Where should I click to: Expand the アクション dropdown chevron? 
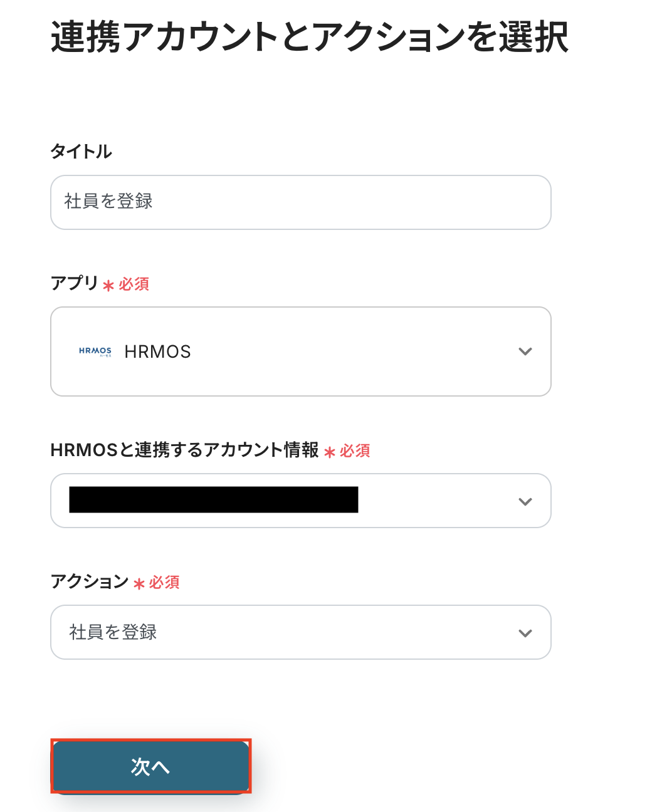[525, 633]
